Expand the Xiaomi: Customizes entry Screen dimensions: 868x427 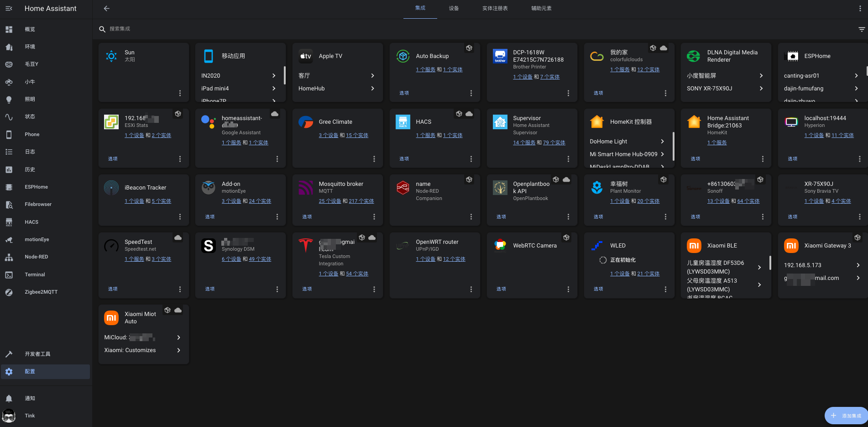[143, 350]
